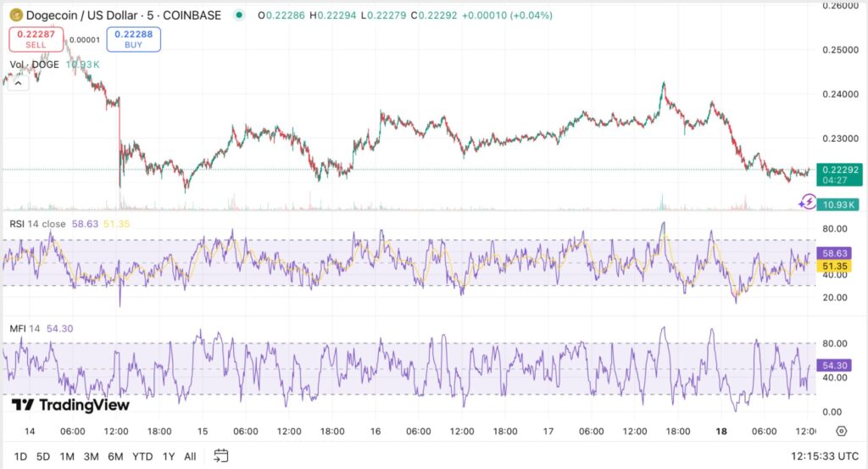868x469 pixels.
Task: Click the TradingView logo link
Action: (70, 405)
